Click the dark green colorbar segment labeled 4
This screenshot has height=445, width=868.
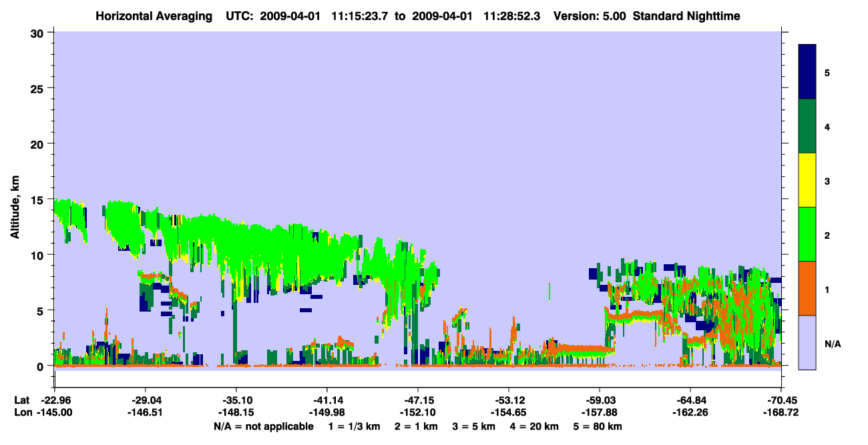(807, 126)
